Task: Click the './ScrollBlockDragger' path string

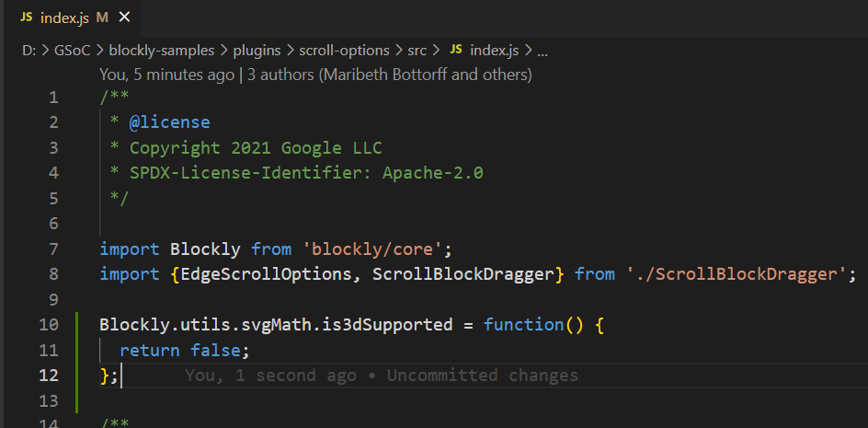Action: [x=737, y=274]
